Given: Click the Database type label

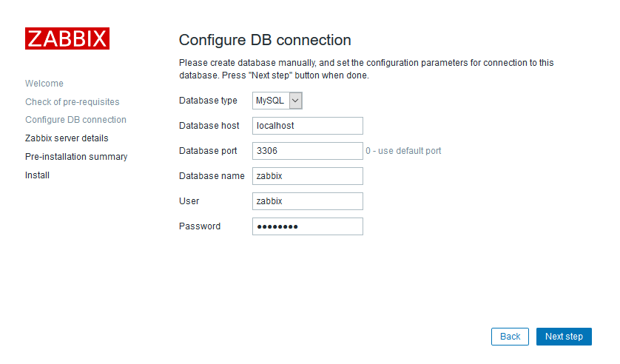Looking at the screenshot, I should tap(208, 101).
